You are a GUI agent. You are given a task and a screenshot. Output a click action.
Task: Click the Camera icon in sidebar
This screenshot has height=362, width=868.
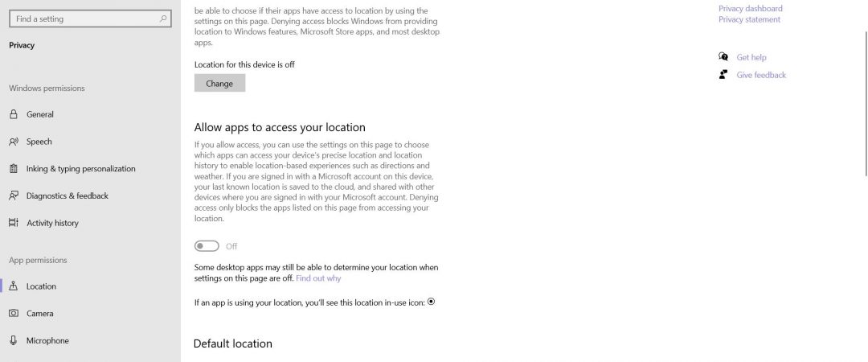[x=14, y=313]
